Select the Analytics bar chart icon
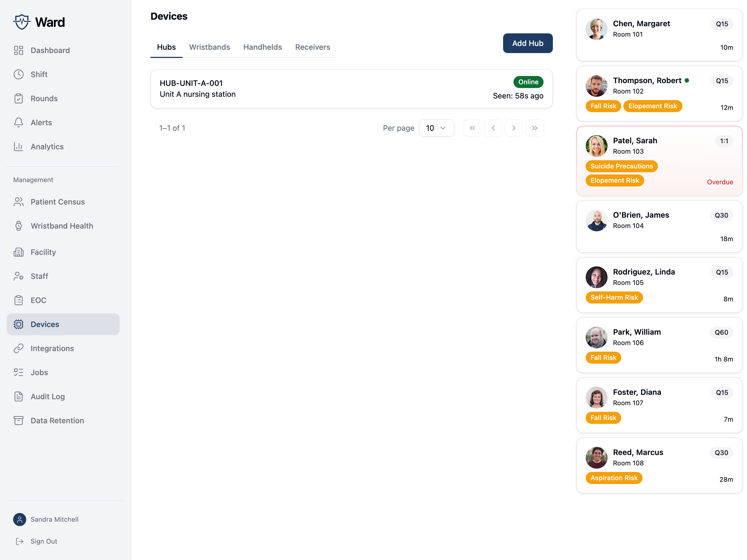 point(19,147)
